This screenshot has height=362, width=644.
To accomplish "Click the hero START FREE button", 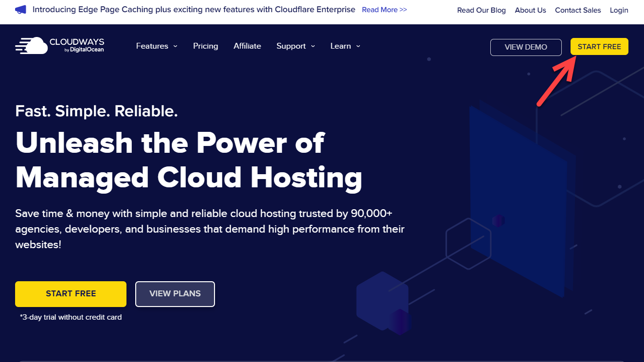I will click(x=71, y=294).
